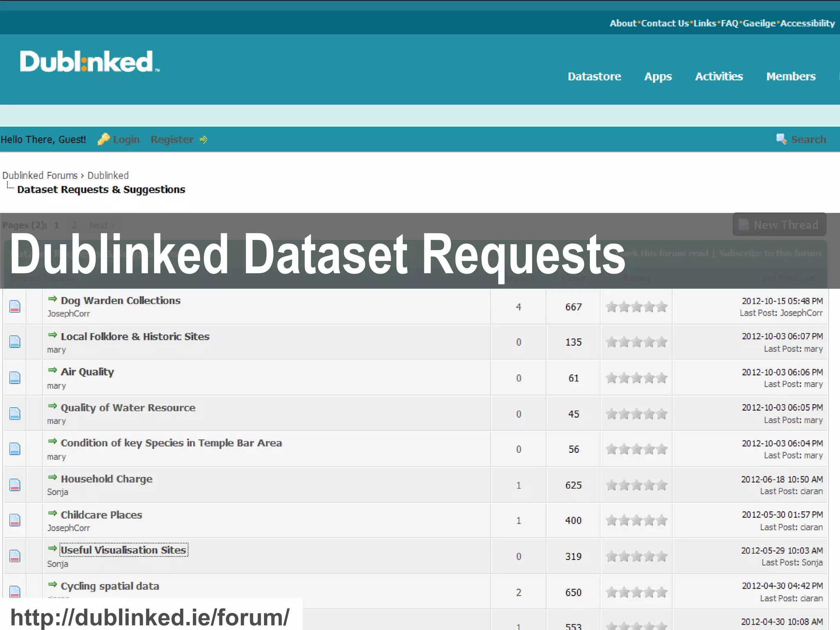Open the About page link

(623, 23)
